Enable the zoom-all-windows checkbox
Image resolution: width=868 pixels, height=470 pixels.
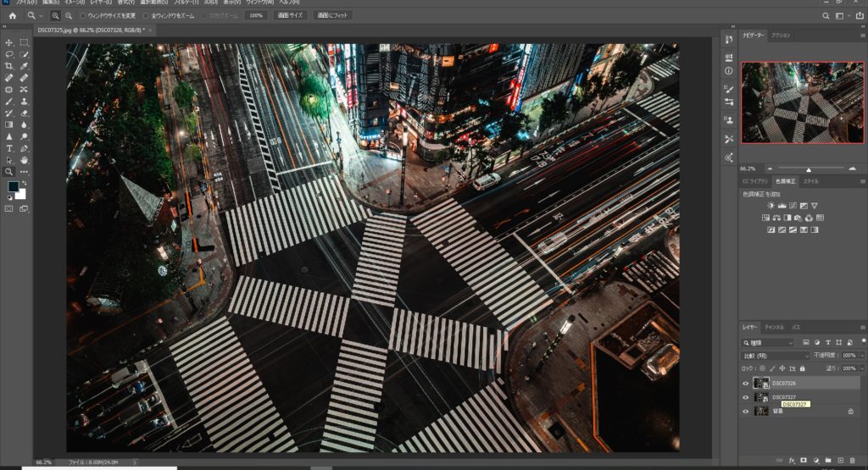(146, 15)
